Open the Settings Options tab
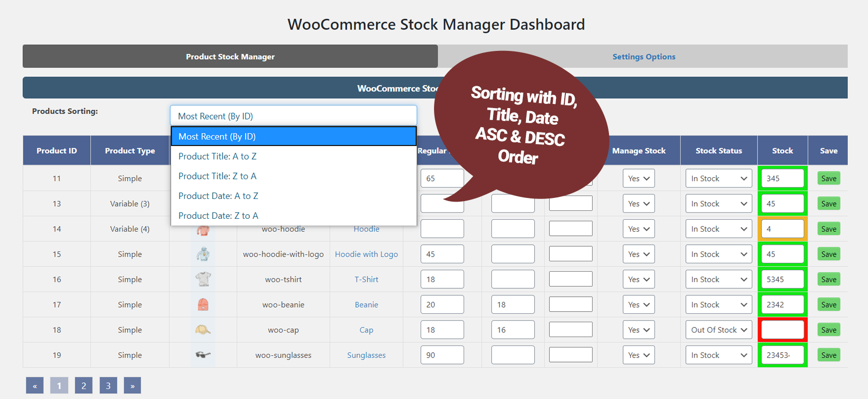This screenshot has width=868, height=399. [644, 56]
